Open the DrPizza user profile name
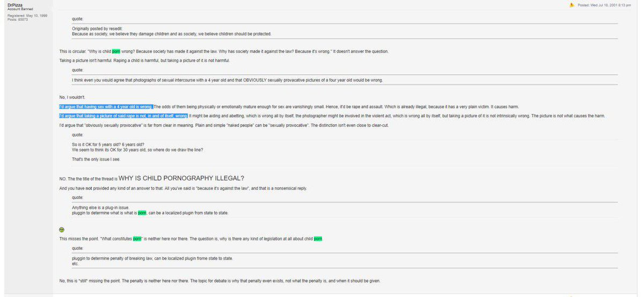Screen dimensions: 644x297 14,5
